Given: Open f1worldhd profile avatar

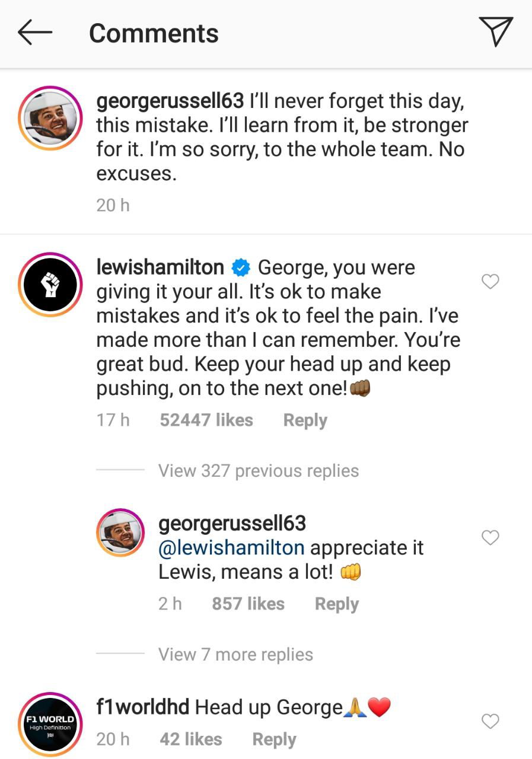Looking at the screenshot, I should pos(50,724).
